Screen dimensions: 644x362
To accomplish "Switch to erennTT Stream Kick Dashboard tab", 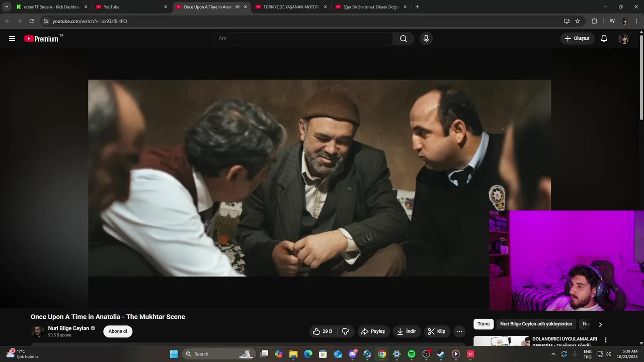I will pyautogui.click(x=52, y=7).
